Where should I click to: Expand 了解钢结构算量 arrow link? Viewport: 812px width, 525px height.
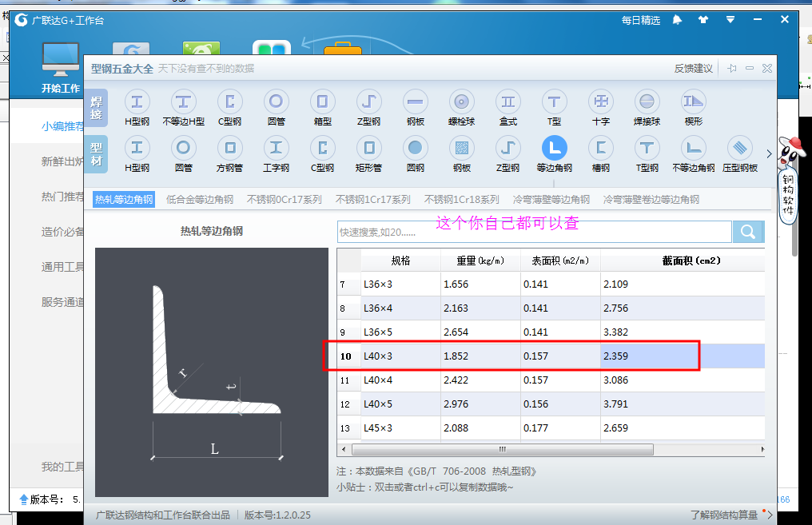click(770, 515)
